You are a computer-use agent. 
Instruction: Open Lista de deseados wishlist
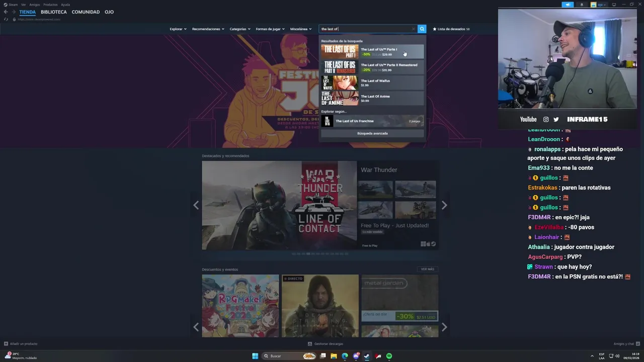451,29
